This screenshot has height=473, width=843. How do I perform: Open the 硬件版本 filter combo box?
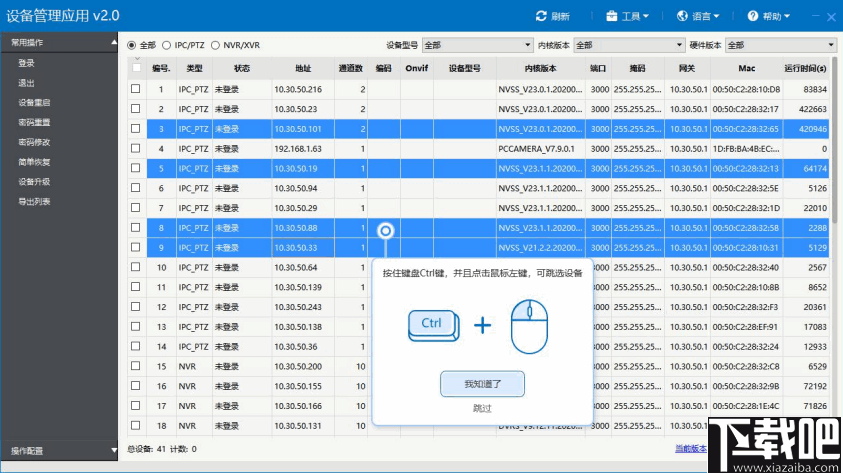(x=781, y=45)
